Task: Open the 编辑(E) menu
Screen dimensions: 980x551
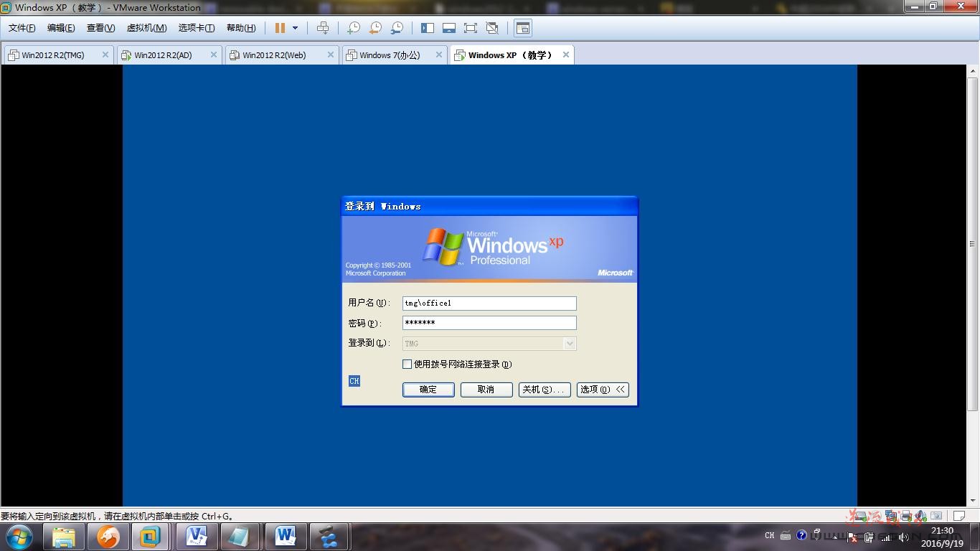Action: point(61,28)
